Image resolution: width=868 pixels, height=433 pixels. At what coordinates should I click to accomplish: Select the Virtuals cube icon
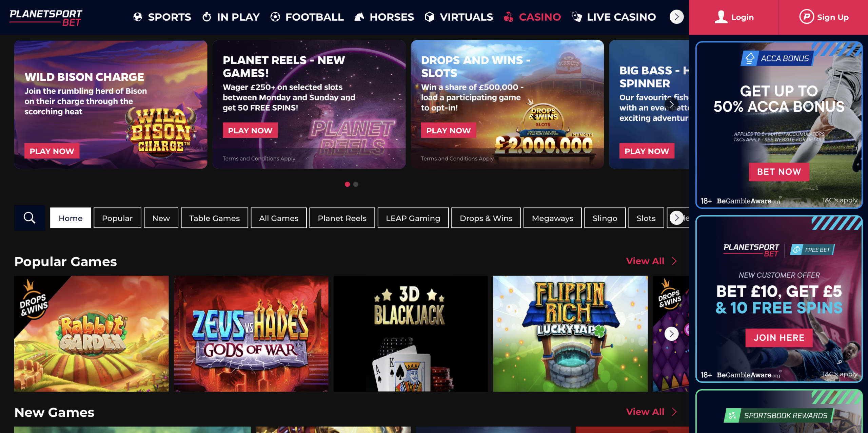429,17
